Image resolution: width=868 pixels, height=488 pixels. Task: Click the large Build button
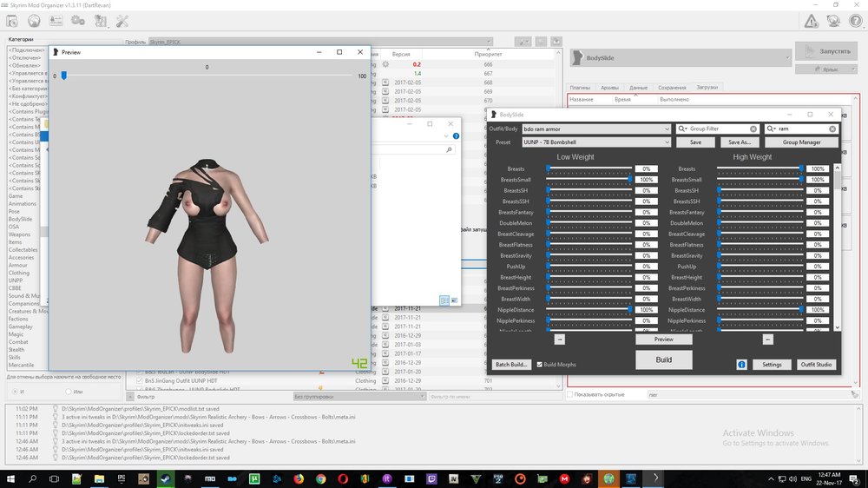coord(664,359)
